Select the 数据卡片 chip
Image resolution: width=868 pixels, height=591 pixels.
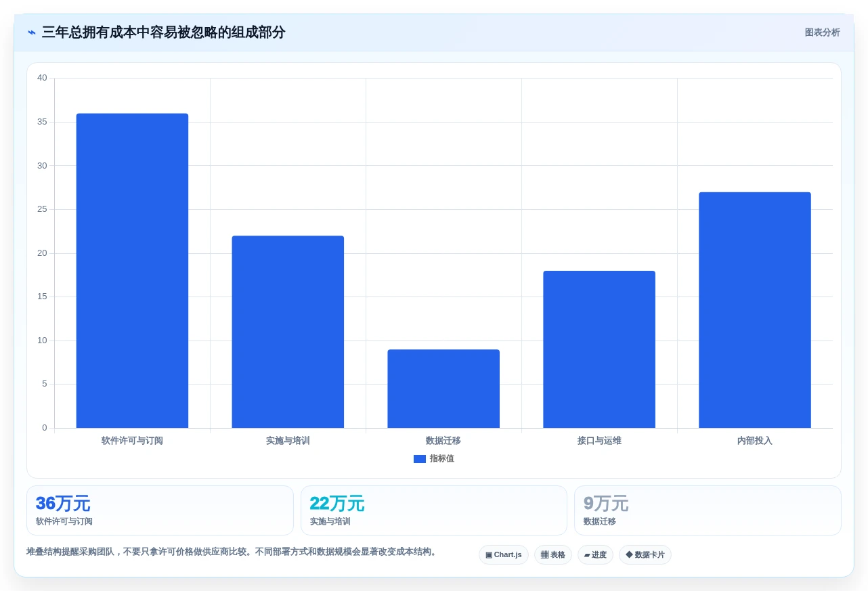(x=645, y=555)
